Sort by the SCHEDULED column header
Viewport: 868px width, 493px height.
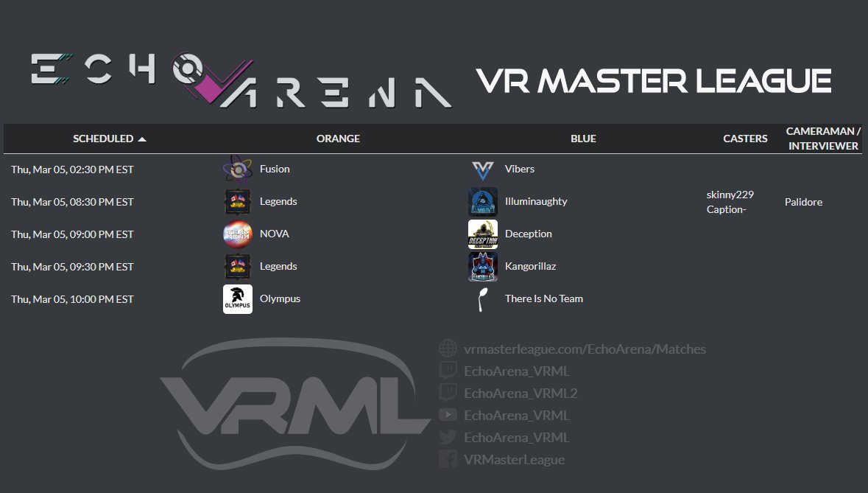point(103,139)
